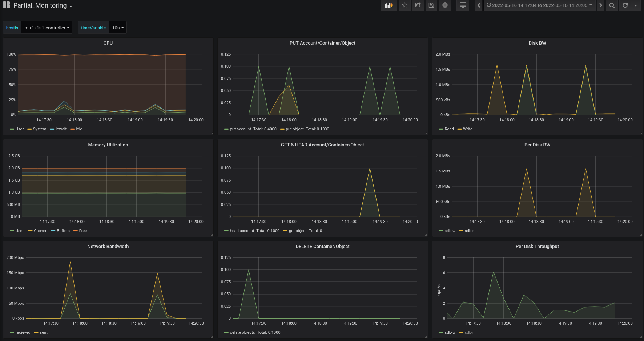Open the CPU panel title menu

point(108,43)
